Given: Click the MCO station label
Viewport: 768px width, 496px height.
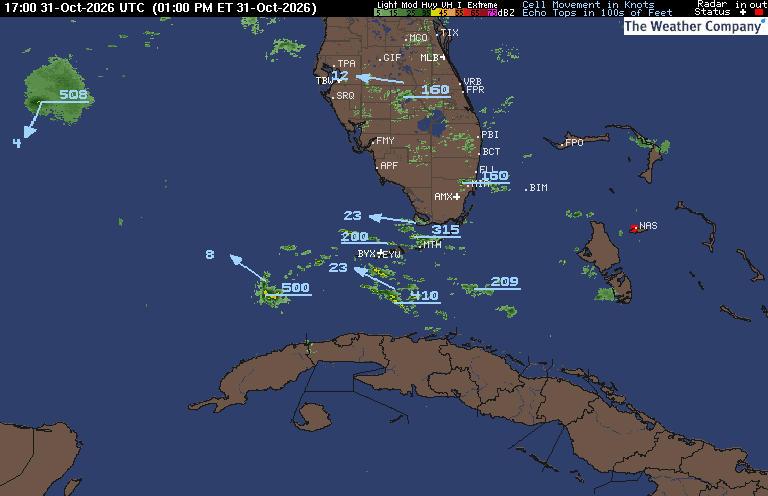Looking at the screenshot, I should coord(418,38).
